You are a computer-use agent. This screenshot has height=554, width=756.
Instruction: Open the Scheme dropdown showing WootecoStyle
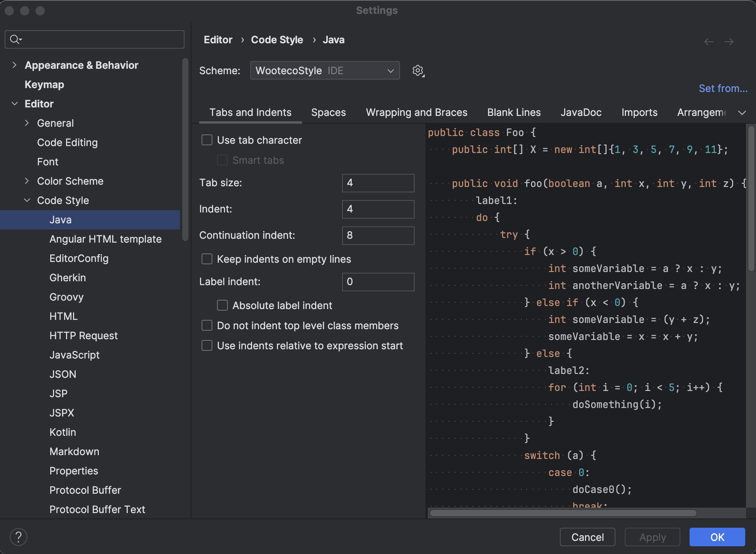(x=325, y=70)
